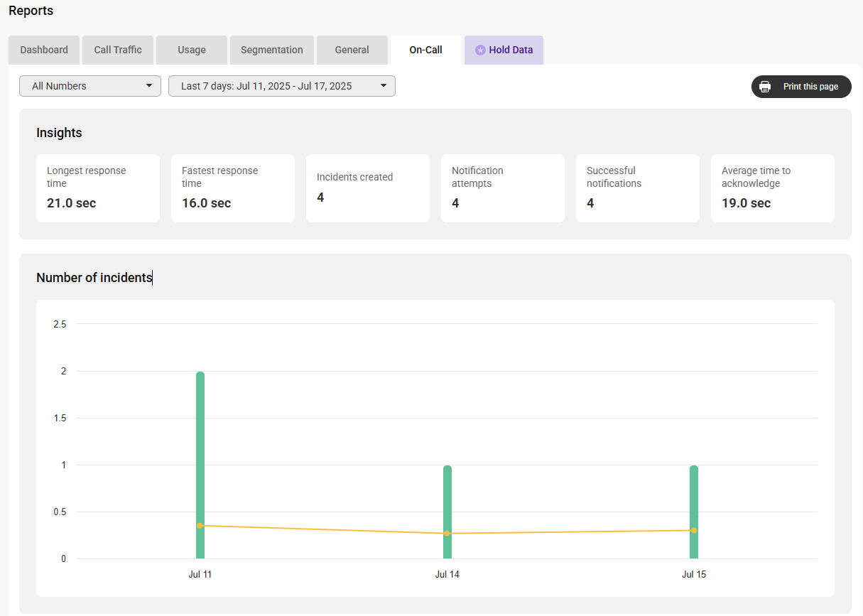The image size is (863, 616).
Task: Click the Number of incidents heading
Action: click(x=94, y=278)
